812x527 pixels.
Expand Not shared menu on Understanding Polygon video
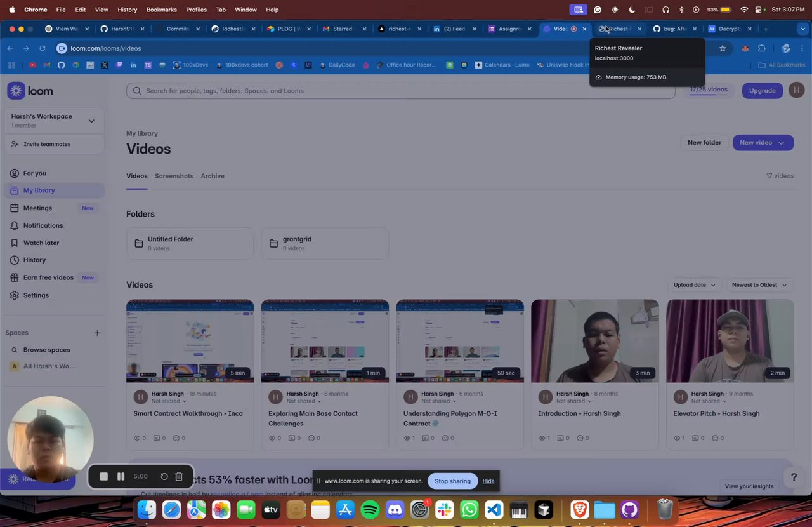(x=439, y=401)
